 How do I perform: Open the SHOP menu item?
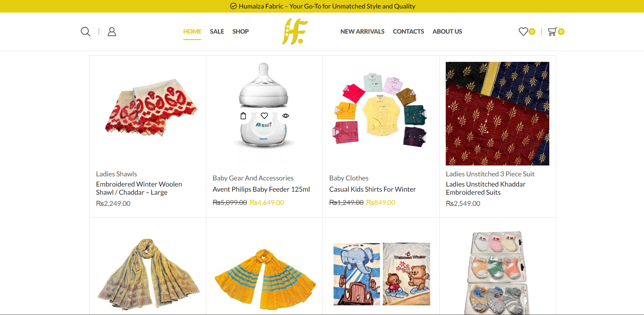click(240, 31)
